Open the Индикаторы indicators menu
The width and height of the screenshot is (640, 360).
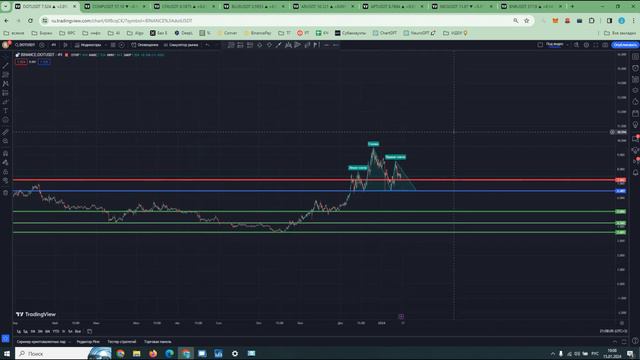[88, 45]
